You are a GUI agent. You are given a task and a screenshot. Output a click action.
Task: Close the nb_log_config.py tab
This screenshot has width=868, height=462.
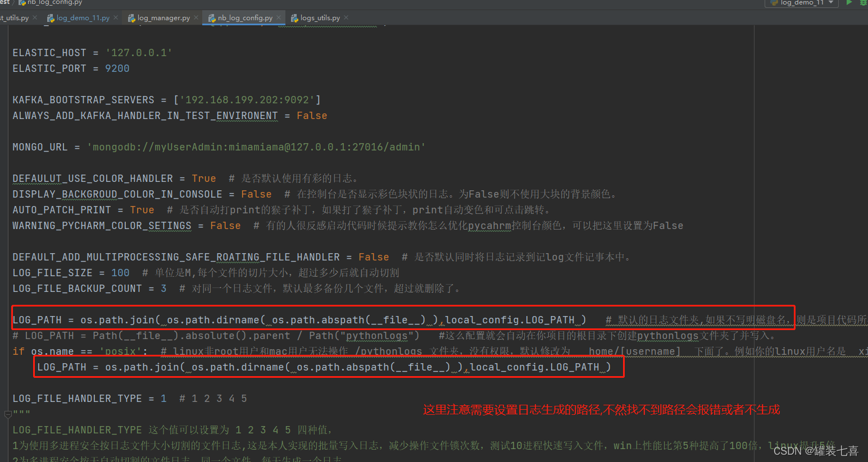coord(279,17)
